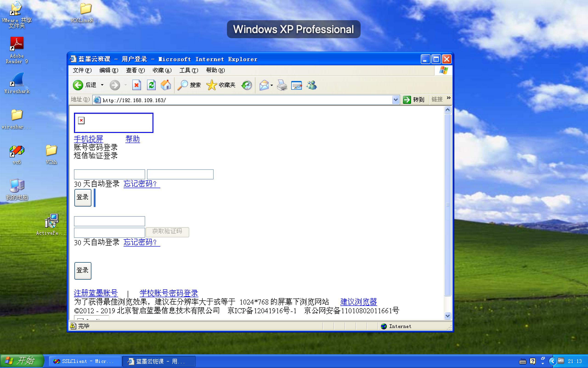This screenshot has width=588, height=368.
Task: Go to the Home page icon
Action: tap(166, 85)
